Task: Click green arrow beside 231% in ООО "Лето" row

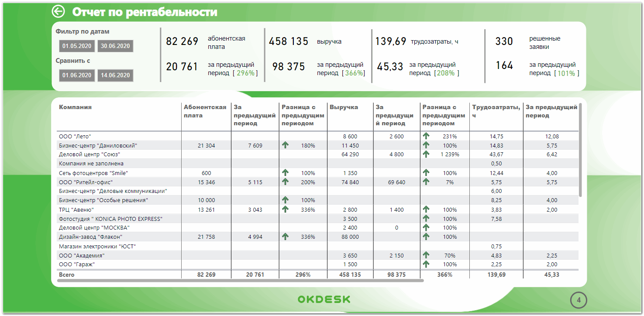Action: coord(426,136)
